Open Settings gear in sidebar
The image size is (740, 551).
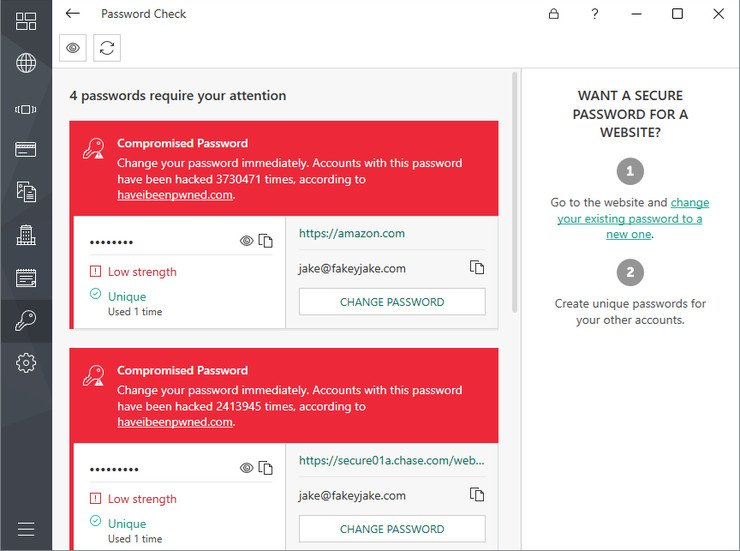[x=26, y=363]
